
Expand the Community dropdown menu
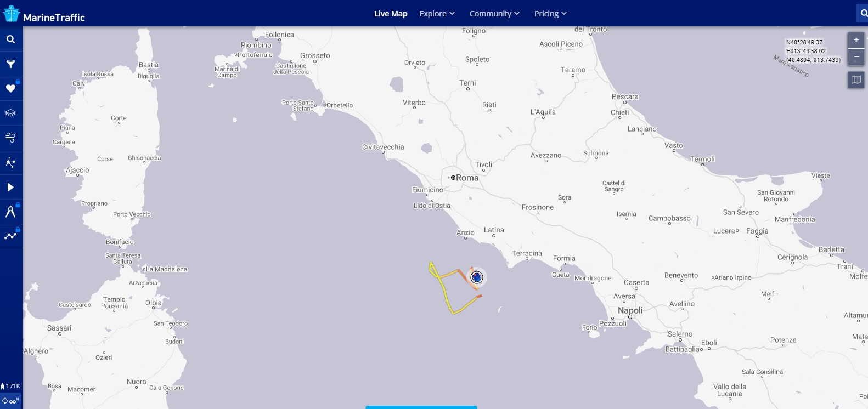(x=494, y=14)
